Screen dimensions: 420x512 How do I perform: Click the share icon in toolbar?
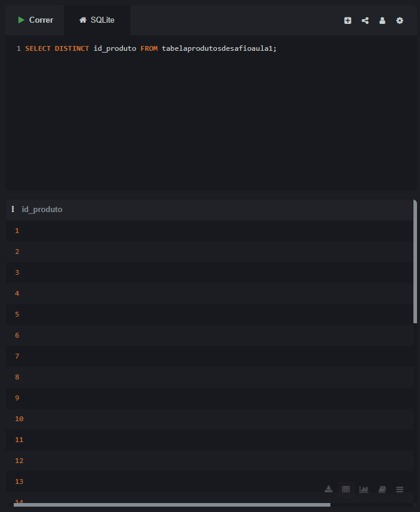coord(365,20)
